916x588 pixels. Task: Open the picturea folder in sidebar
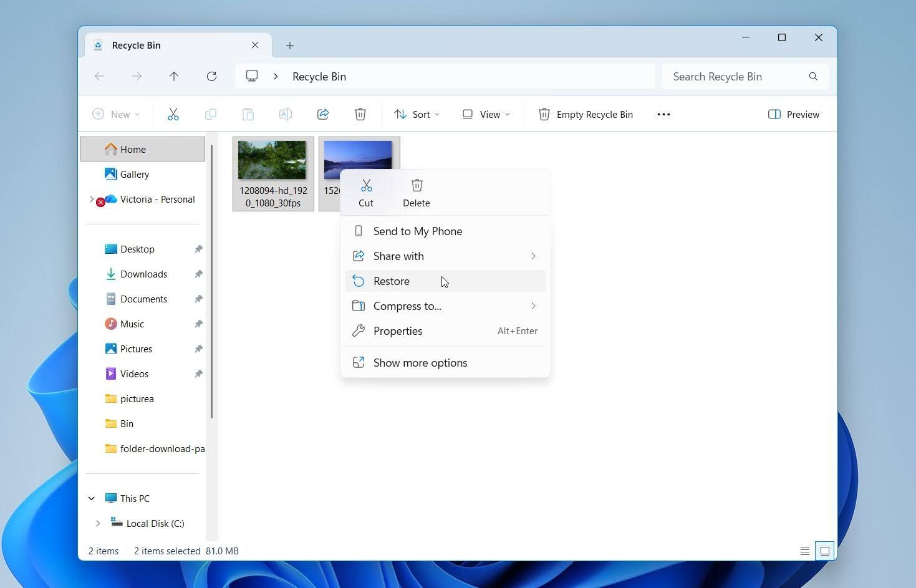pyautogui.click(x=143, y=399)
